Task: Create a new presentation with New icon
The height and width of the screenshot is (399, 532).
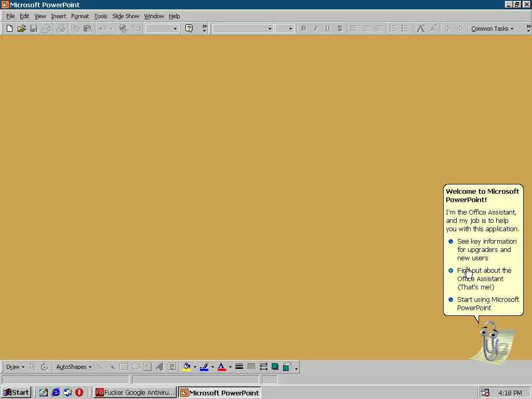Action: [x=9, y=29]
